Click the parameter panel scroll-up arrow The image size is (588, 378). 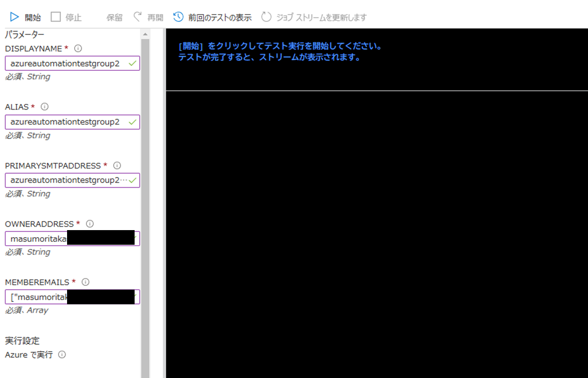(x=145, y=34)
